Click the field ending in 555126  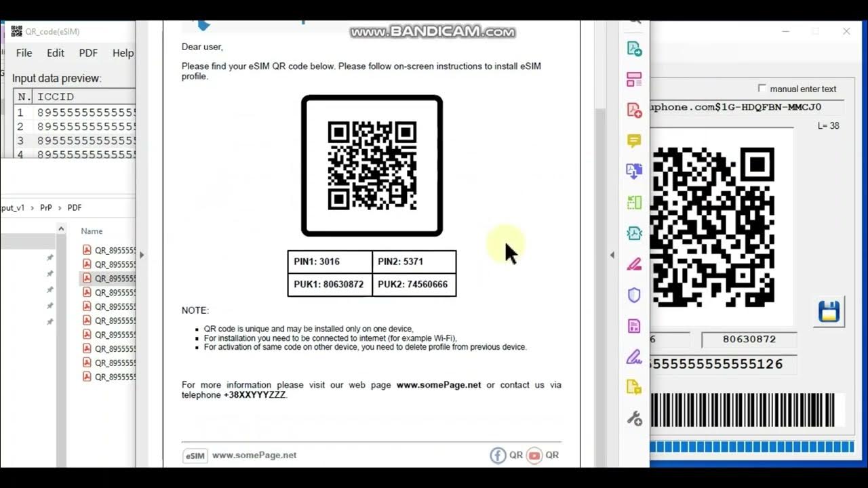[723, 365]
